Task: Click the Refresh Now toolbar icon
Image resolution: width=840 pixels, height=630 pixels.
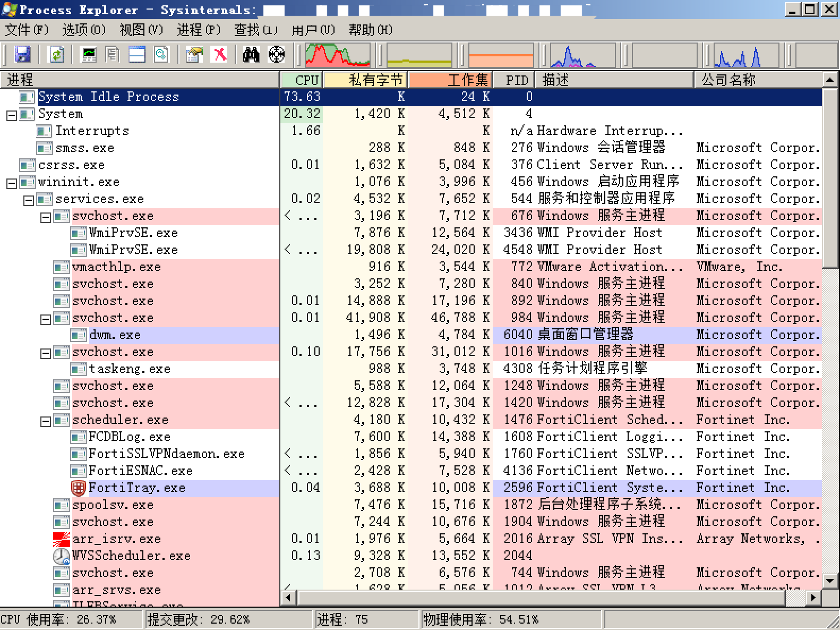Action: coord(56,54)
